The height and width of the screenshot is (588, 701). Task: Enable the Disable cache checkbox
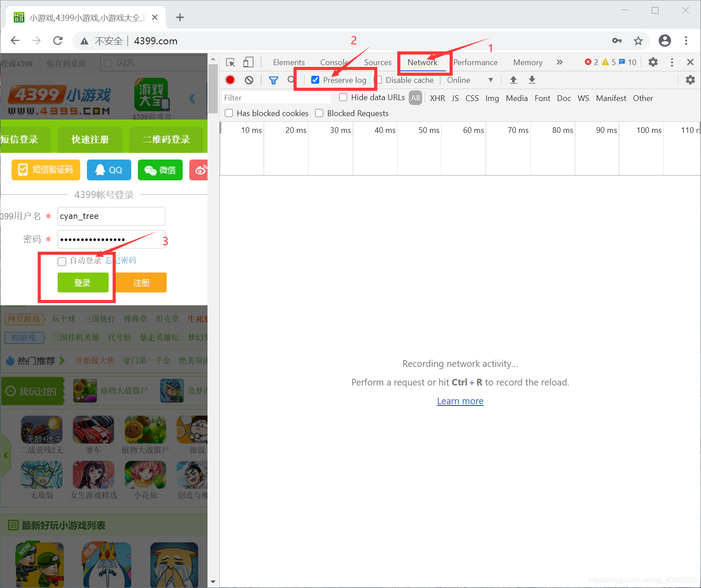(378, 80)
